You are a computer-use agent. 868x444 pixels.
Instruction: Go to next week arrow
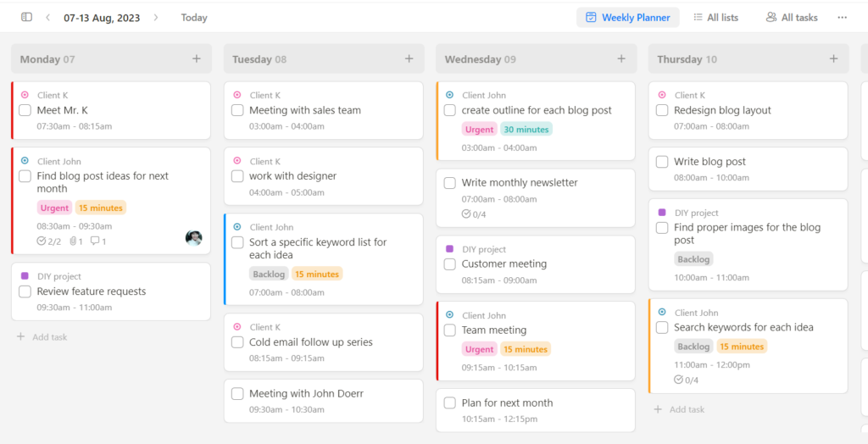(156, 17)
